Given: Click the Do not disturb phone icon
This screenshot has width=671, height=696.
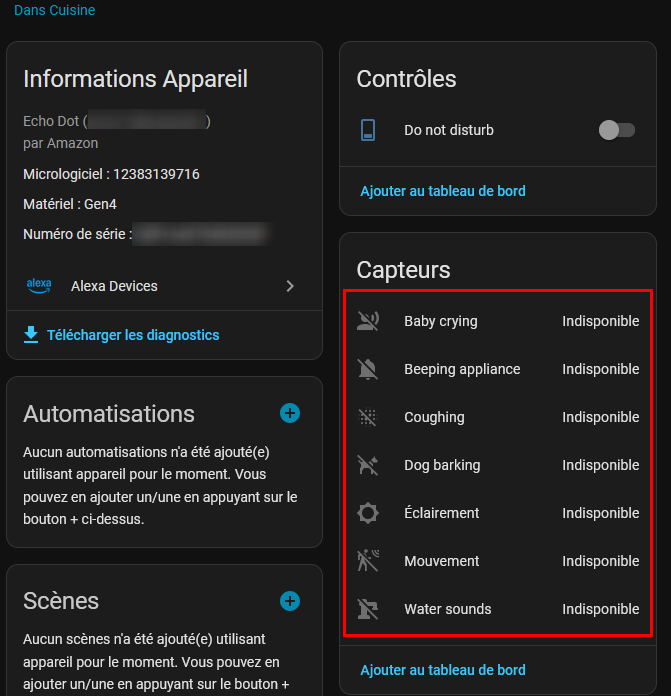Looking at the screenshot, I should click(368, 130).
